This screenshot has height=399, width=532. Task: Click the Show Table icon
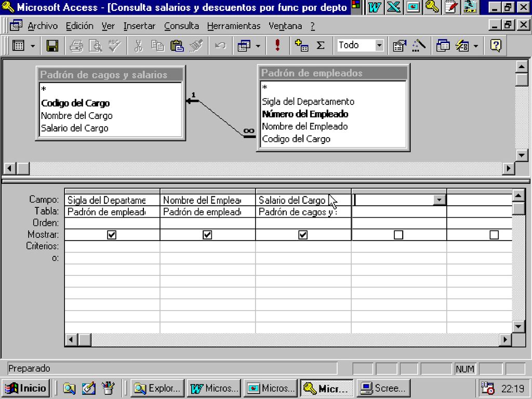coord(301,46)
